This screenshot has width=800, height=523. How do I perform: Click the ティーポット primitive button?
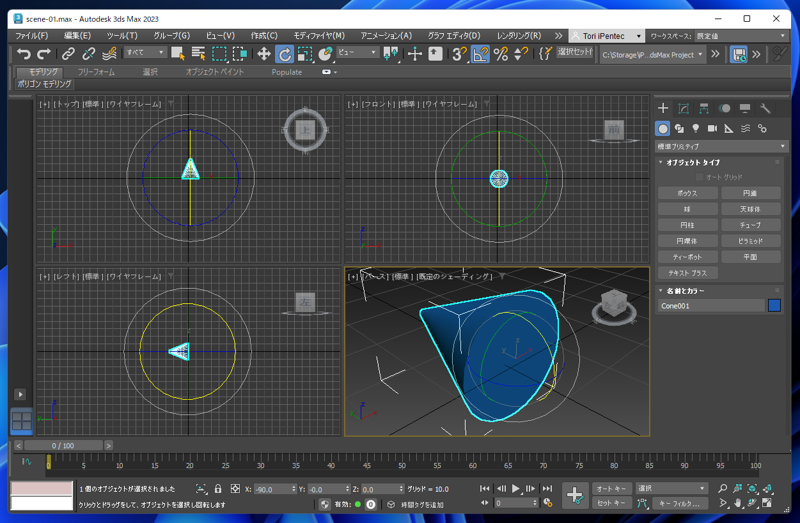tap(687, 257)
